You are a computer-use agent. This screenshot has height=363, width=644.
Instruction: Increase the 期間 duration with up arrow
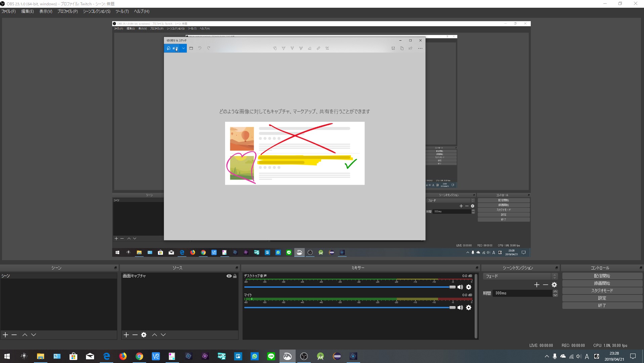[x=555, y=291]
